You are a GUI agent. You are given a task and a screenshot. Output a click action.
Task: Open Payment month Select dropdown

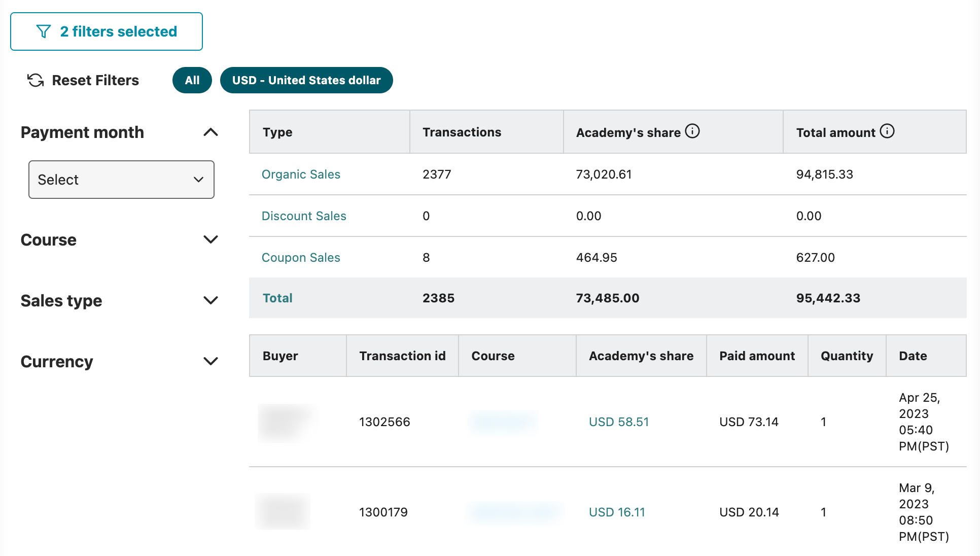click(121, 180)
